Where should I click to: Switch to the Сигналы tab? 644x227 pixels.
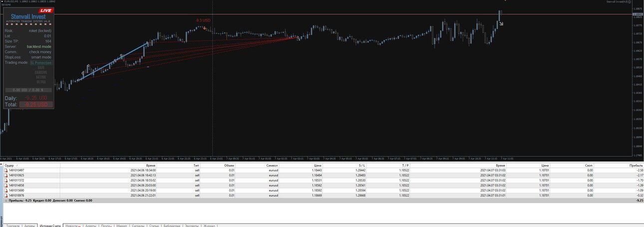138,226
